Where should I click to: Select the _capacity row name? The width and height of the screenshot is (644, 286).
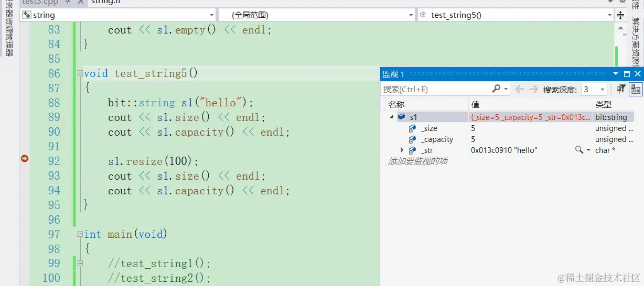[x=437, y=139]
